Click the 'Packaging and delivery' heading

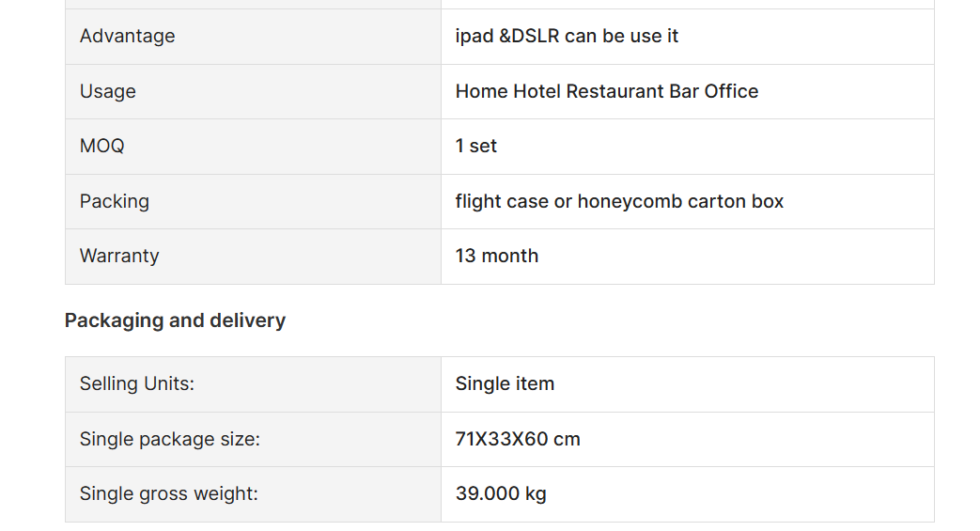(x=175, y=320)
